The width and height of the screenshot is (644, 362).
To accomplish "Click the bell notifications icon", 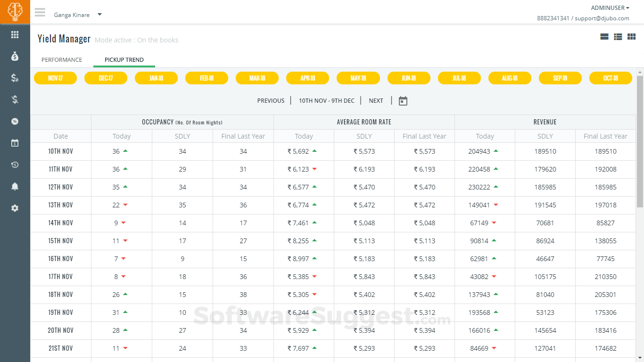I will 15,186.
